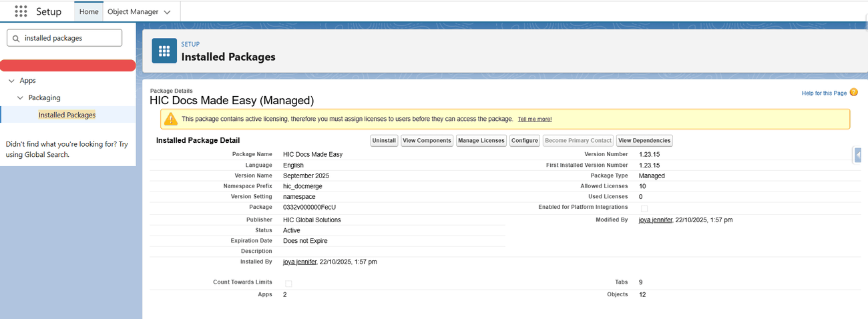Screen dimensions: 868x319
Task: Select the Language value English
Action: coord(293,165)
